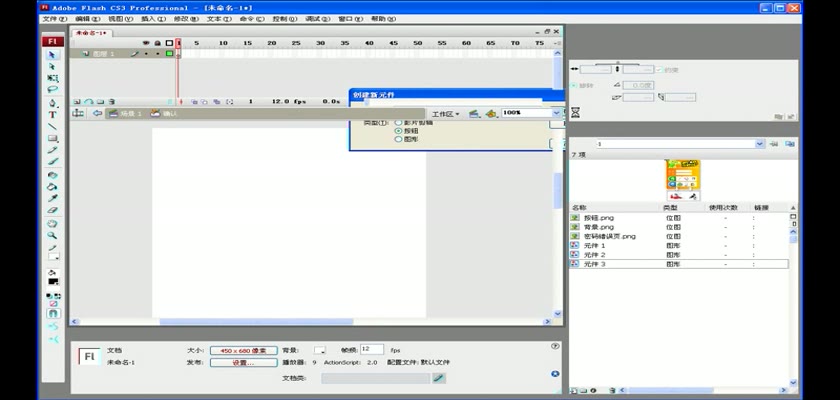Click the Fill color black swatch
Viewport: 840px width, 400px height.
coord(54,282)
